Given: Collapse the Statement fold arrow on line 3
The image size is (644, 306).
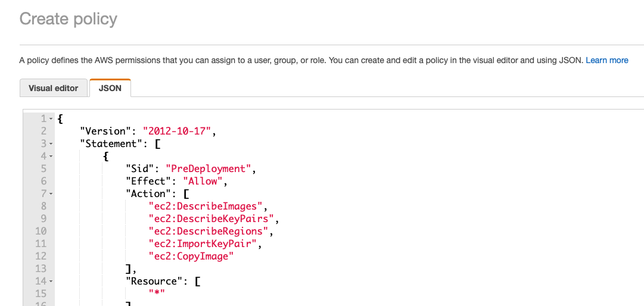Looking at the screenshot, I should 51,144.
